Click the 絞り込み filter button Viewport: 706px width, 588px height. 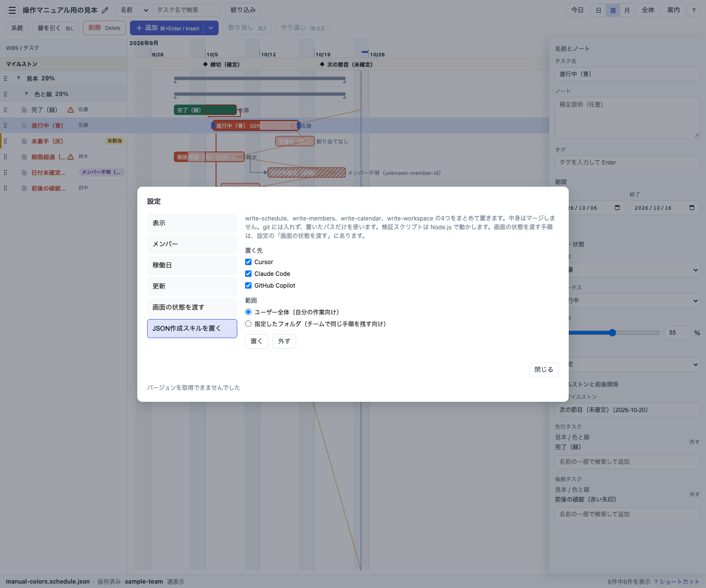coord(243,10)
